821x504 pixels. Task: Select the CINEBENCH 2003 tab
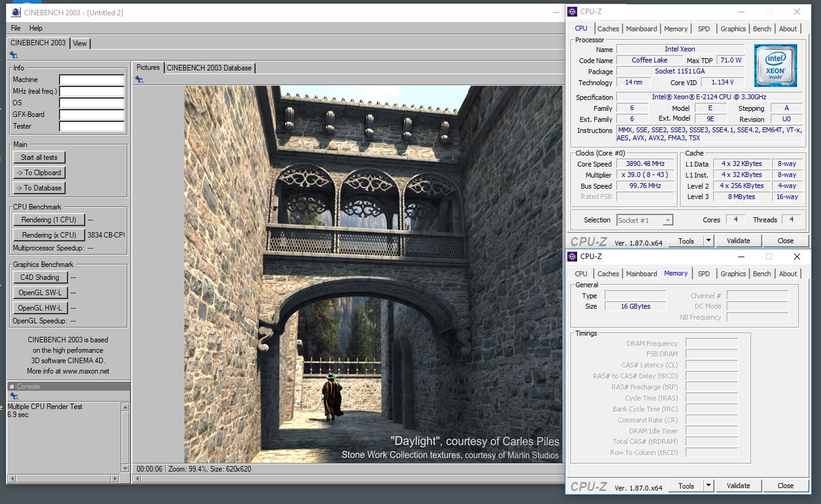coord(39,43)
